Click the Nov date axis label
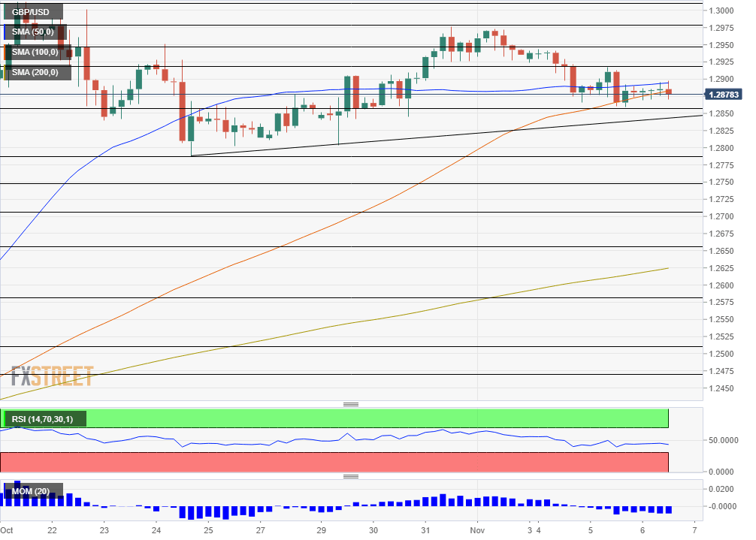 477,530
